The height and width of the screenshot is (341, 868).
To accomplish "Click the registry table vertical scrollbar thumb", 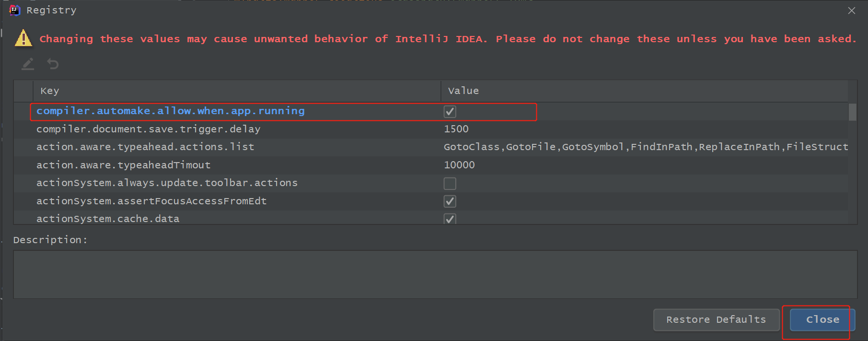I will (852, 112).
